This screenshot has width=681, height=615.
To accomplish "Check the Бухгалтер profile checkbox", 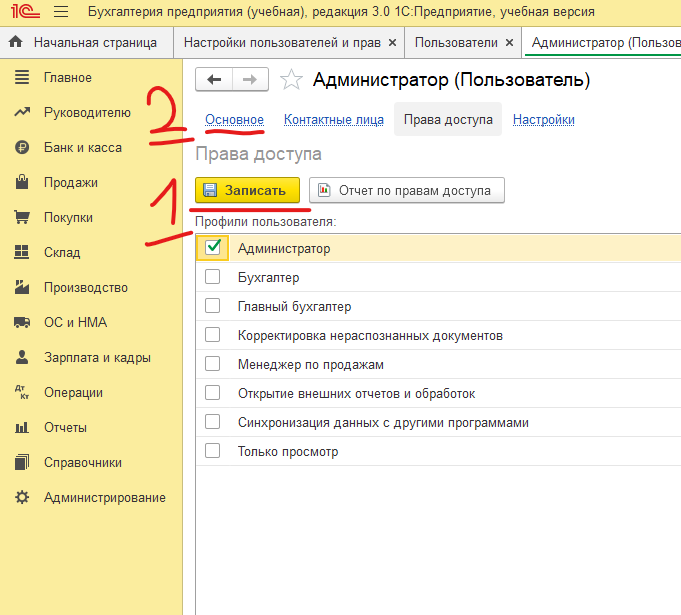I will (x=212, y=277).
